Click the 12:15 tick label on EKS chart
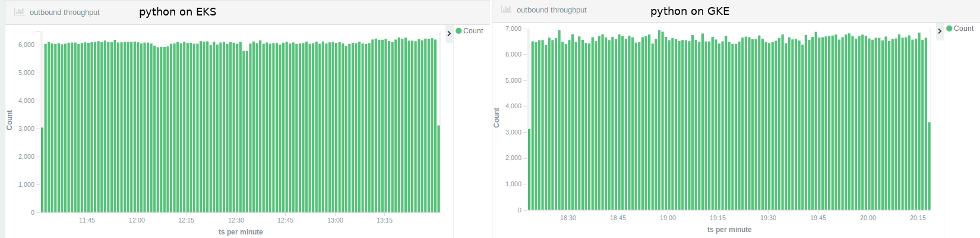This screenshot has height=238, width=980. (186, 220)
